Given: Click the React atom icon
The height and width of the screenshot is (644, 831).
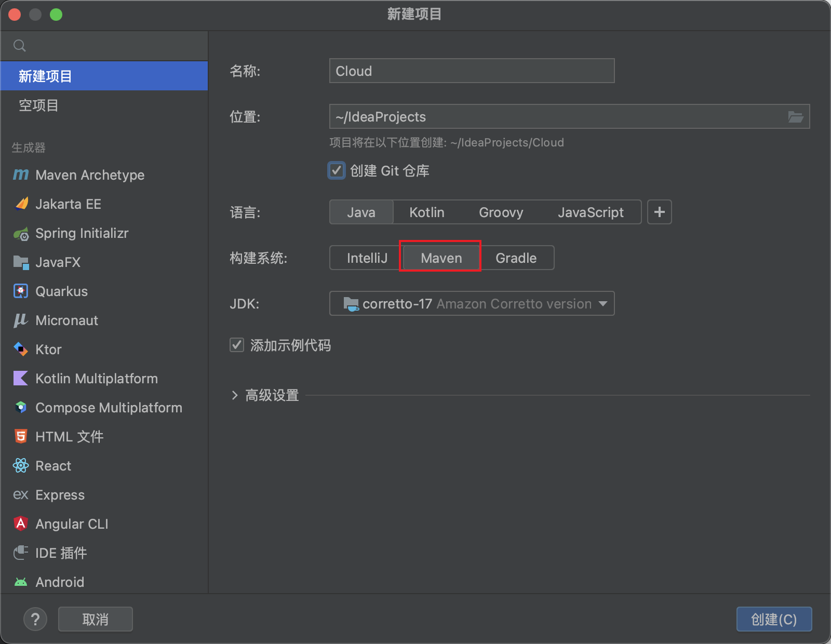Looking at the screenshot, I should click(x=21, y=466).
